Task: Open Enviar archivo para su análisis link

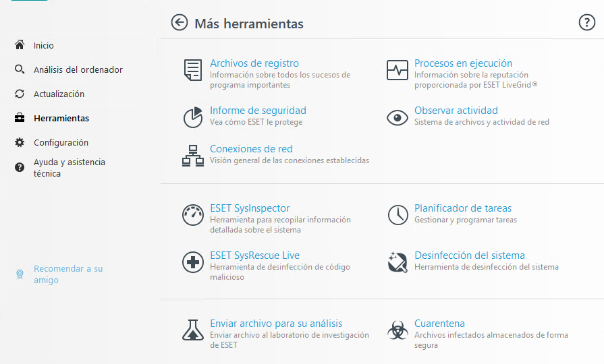Action: click(276, 324)
